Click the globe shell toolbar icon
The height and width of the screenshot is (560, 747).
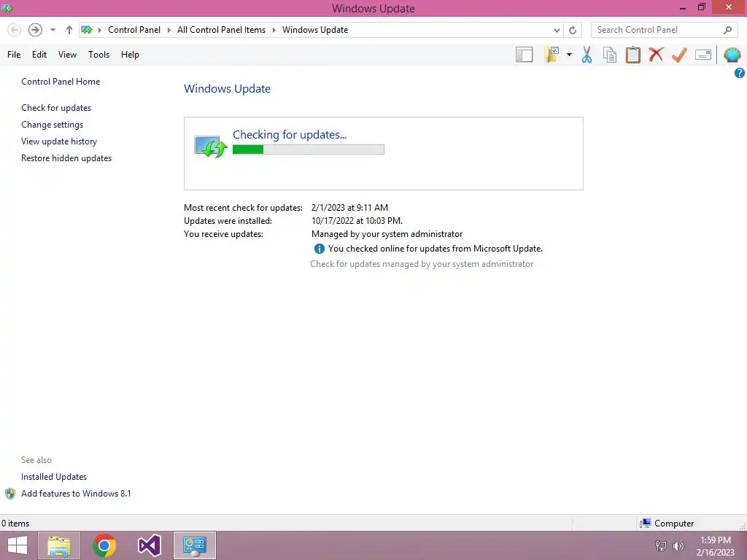732,55
